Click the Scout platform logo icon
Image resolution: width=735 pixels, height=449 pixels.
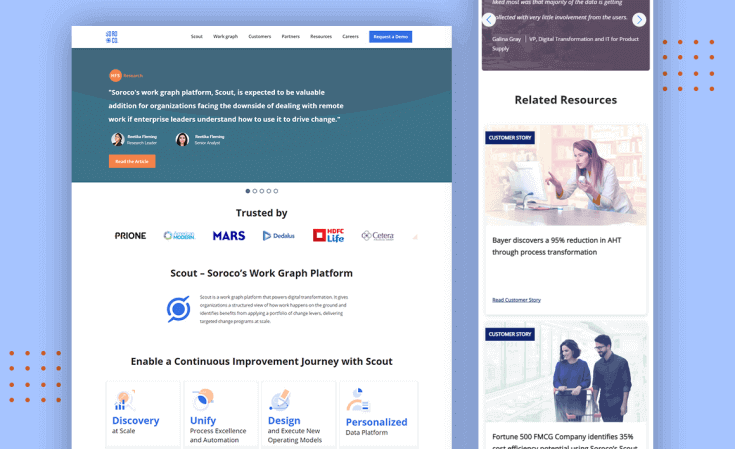click(178, 309)
